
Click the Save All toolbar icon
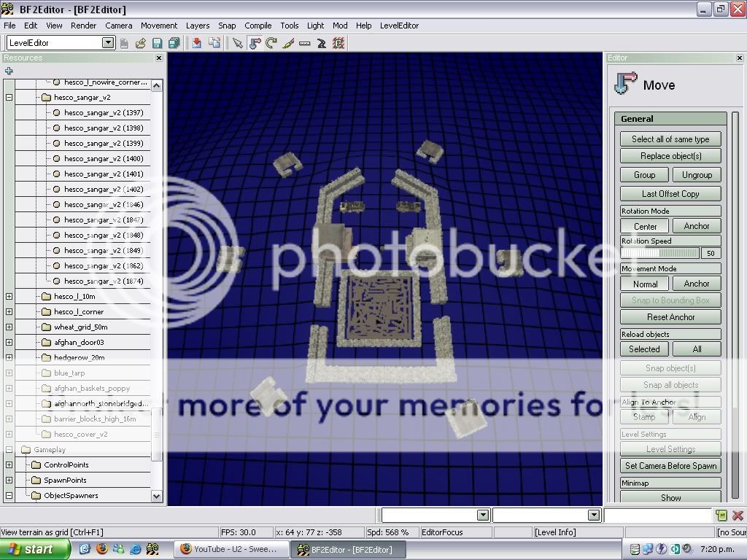click(x=174, y=43)
